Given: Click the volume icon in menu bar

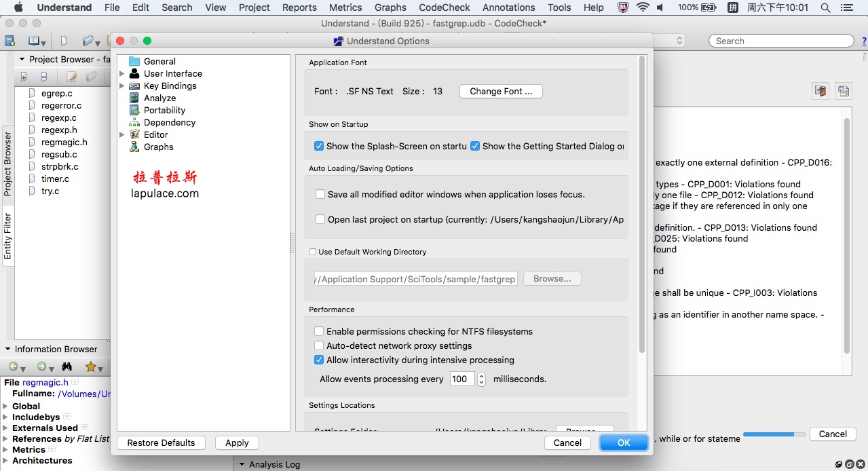Looking at the screenshot, I should [662, 7].
